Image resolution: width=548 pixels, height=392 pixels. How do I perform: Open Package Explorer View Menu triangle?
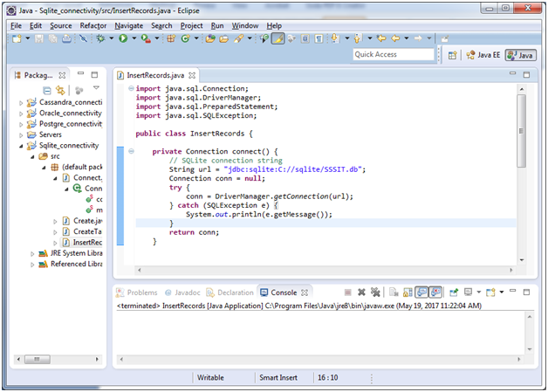click(x=96, y=88)
